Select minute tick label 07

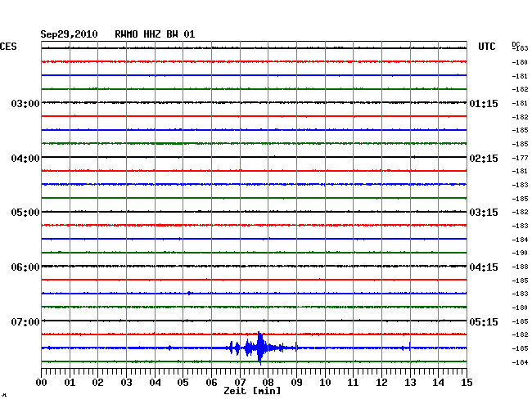pos(240,383)
